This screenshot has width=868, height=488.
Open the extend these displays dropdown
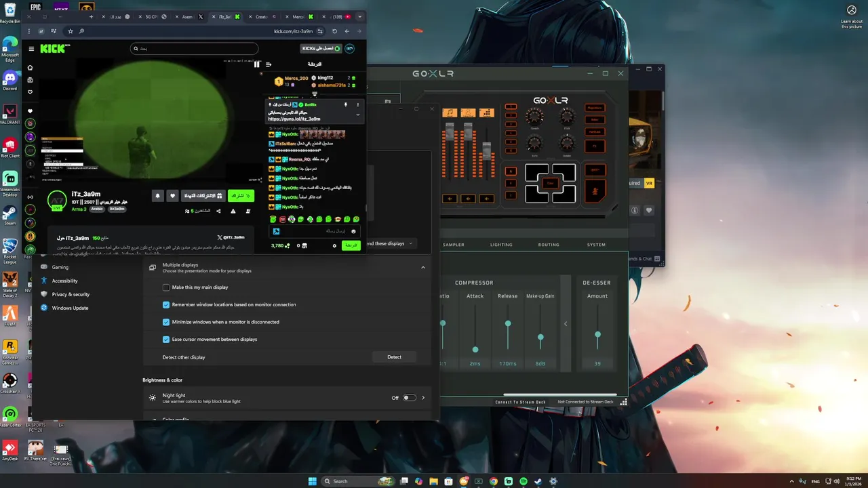coord(390,243)
